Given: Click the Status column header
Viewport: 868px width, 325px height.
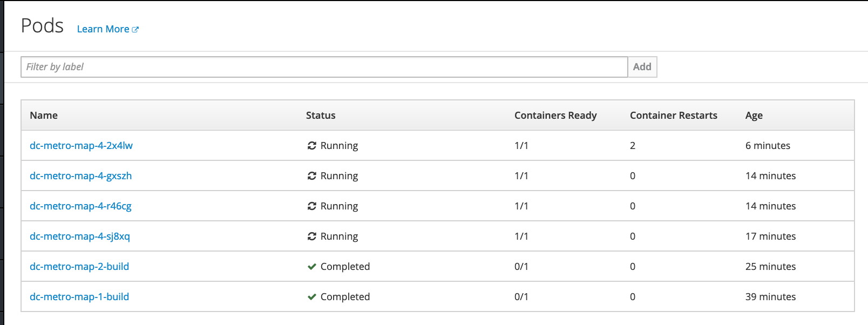Looking at the screenshot, I should (x=321, y=116).
